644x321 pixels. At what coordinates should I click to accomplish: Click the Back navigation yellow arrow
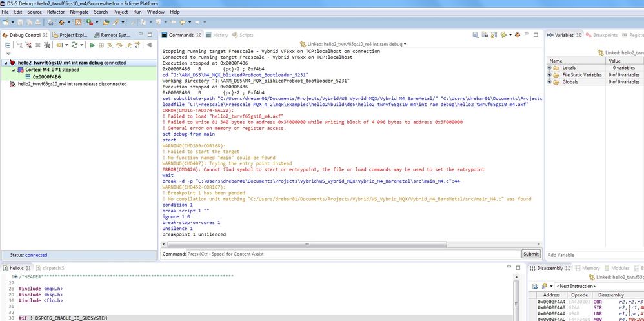(x=183, y=22)
